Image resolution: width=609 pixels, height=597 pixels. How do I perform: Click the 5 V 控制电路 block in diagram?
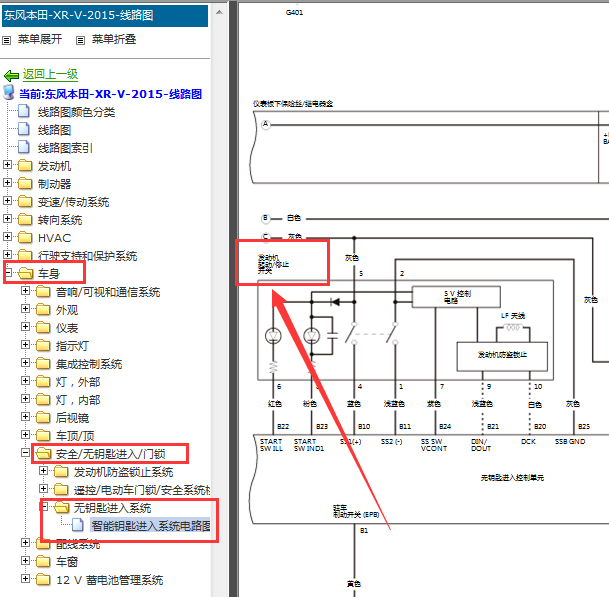click(x=456, y=297)
